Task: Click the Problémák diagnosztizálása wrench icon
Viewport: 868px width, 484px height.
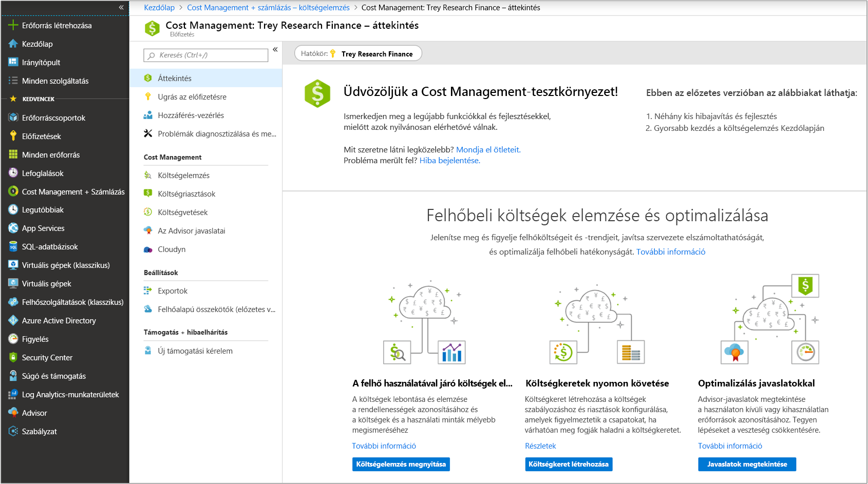Action: [148, 133]
